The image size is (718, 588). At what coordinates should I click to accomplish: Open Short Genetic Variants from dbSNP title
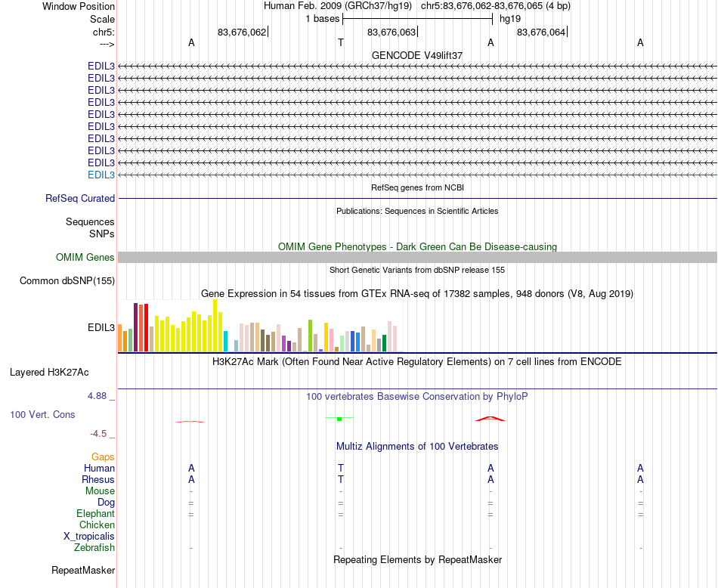click(x=417, y=270)
